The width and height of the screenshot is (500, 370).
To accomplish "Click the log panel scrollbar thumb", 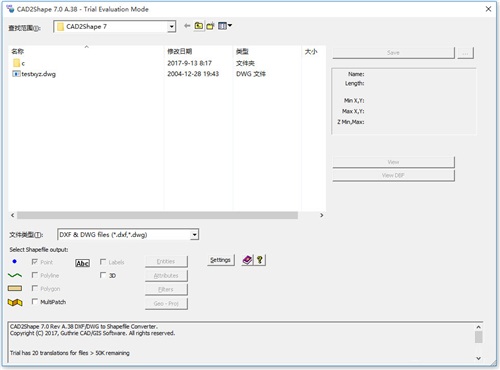I will (478, 337).
